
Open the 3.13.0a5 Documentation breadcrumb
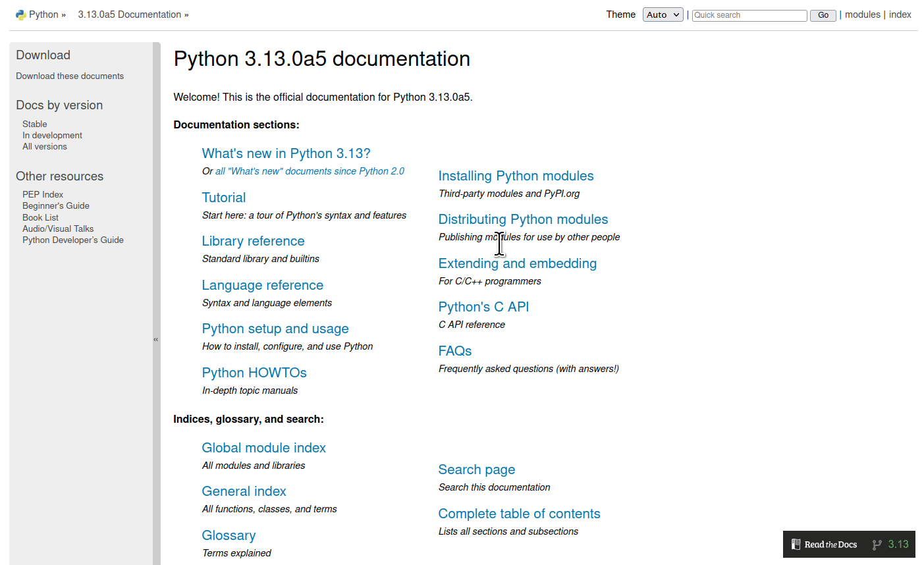[129, 14]
